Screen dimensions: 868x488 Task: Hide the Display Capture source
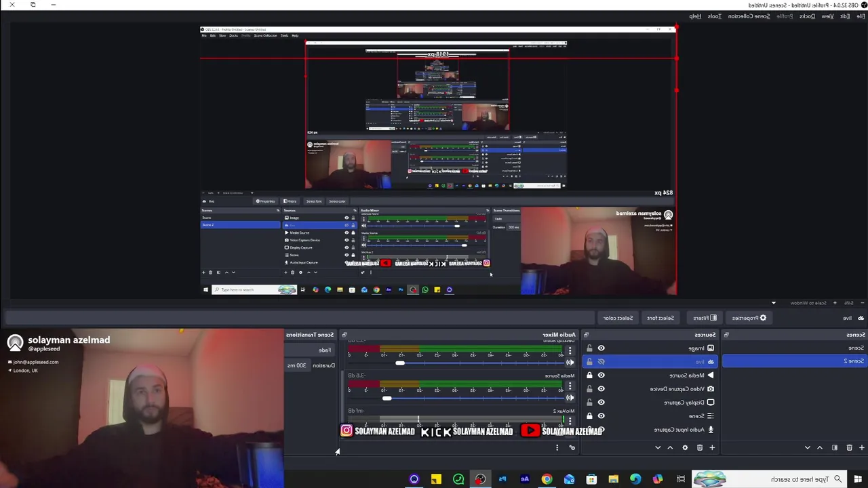(x=601, y=403)
